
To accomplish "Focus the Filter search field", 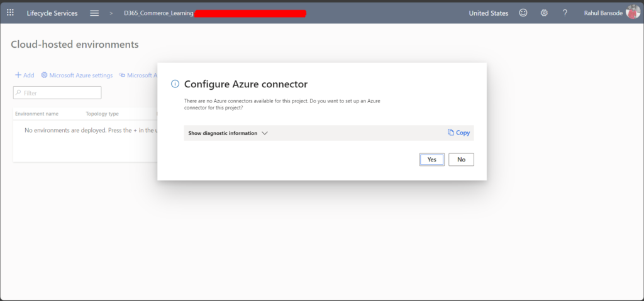I will pos(57,93).
